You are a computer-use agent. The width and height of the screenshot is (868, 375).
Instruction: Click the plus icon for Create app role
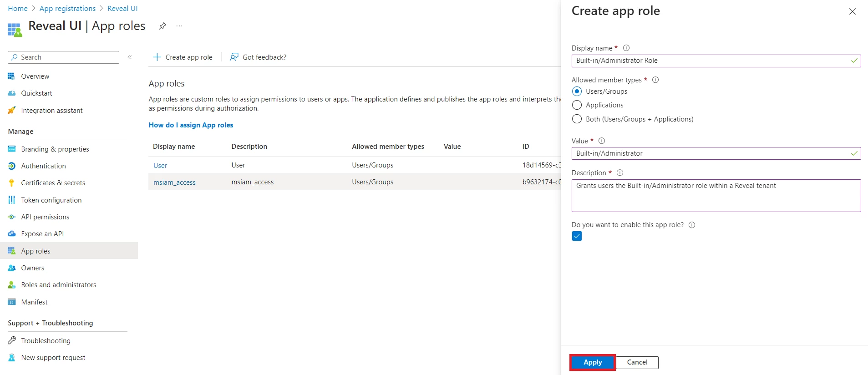click(x=157, y=57)
